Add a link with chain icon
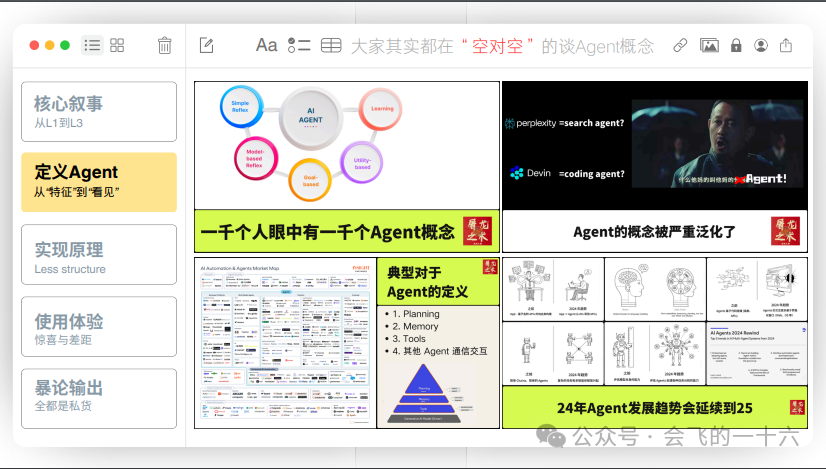826x469 pixels. point(680,45)
